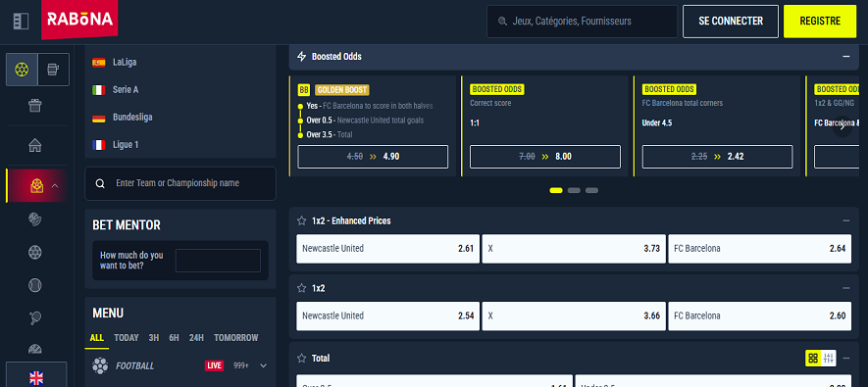Collapse 1x2 - Enhanced Prices section
Image resolution: width=868 pixels, height=387 pixels.
[845, 220]
